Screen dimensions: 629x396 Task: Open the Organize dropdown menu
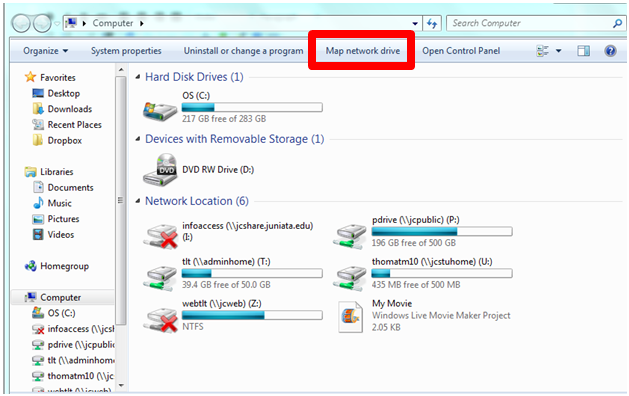46,51
